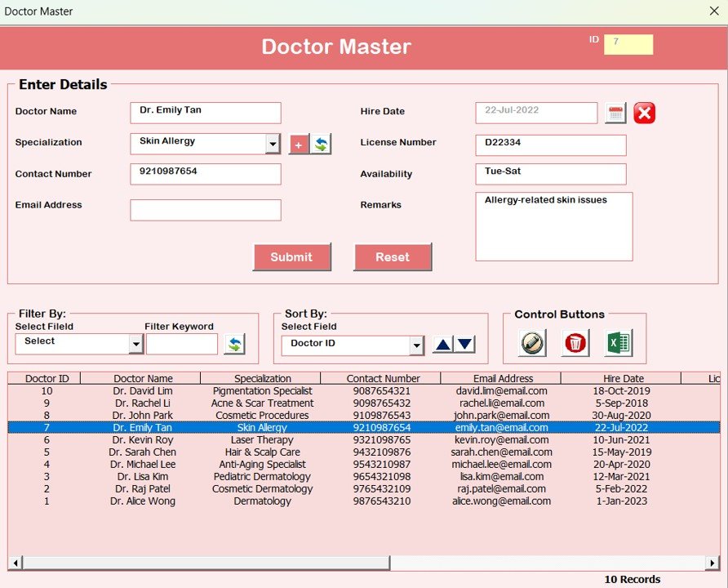Viewport: 728px width, 588px height.
Task: Click the Acne & Scar Treatment cell
Action: click(x=262, y=403)
